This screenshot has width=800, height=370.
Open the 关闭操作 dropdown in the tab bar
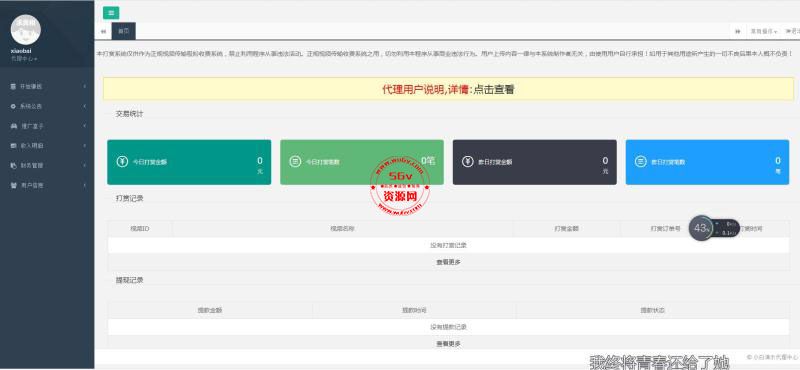click(x=763, y=31)
